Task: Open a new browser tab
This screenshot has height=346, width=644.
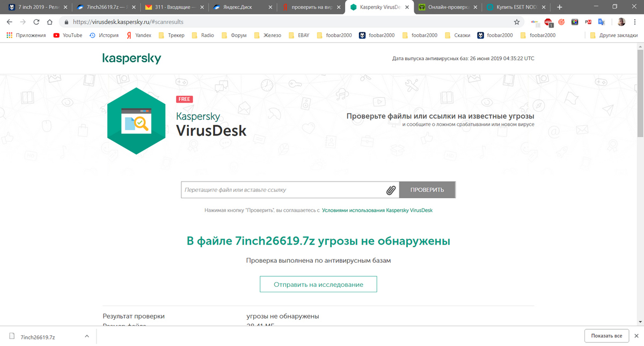Action: click(x=560, y=7)
